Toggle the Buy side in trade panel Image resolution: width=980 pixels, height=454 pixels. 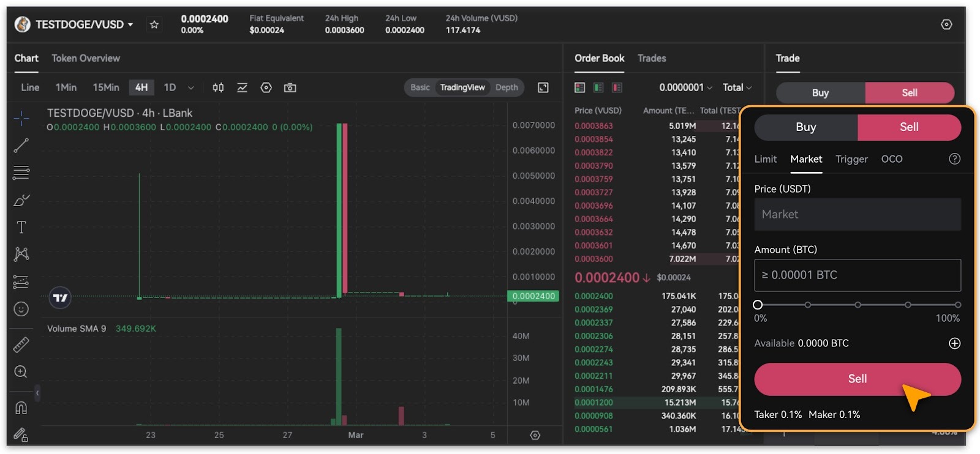[x=805, y=127]
